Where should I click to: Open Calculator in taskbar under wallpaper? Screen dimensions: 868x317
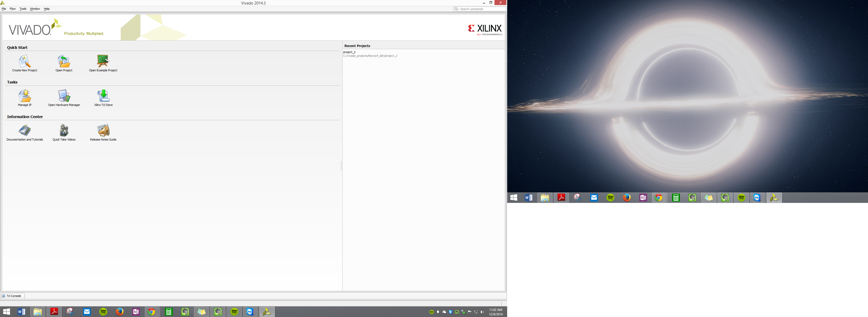point(676,198)
